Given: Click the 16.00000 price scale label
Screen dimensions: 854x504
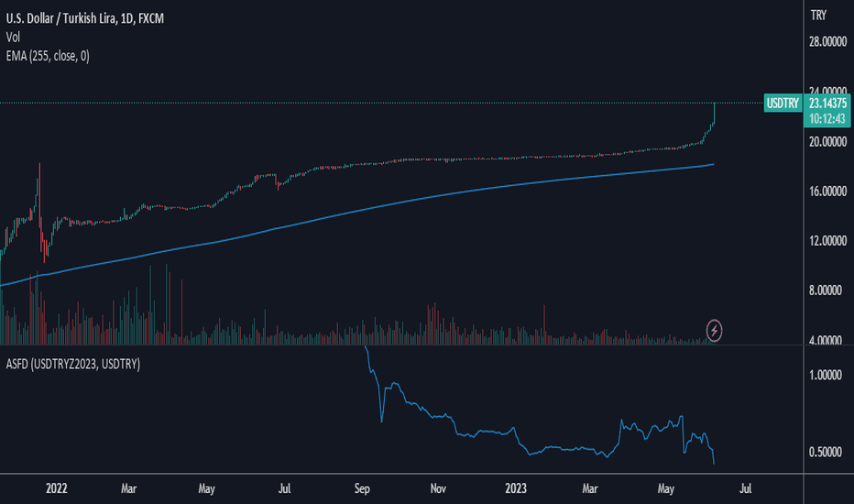Looking at the screenshot, I should click(827, 192).
